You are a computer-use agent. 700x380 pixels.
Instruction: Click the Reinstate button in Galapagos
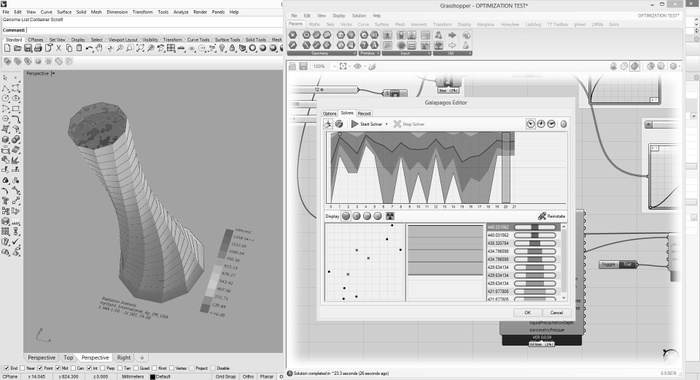click(551, 216)
